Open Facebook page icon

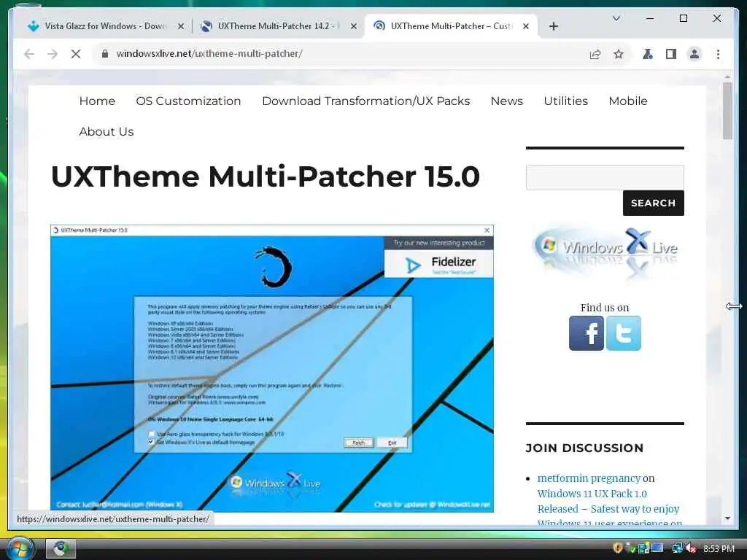tap(586, 333)
